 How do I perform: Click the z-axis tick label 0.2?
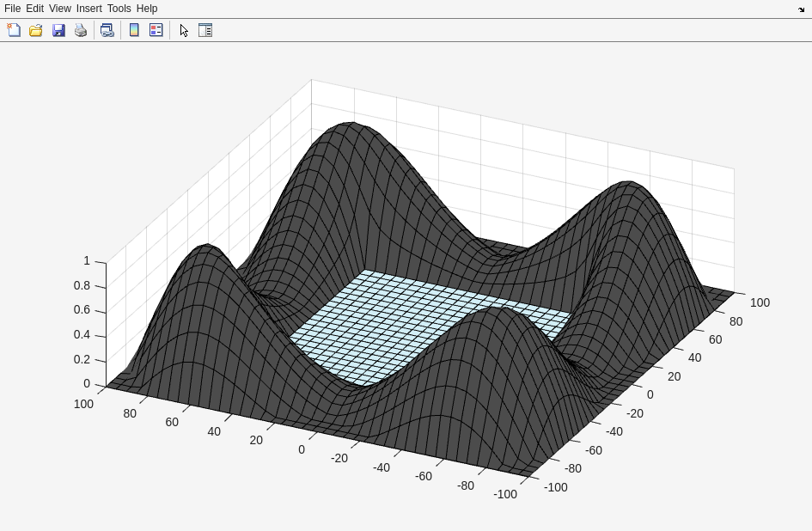coord(82,360)
